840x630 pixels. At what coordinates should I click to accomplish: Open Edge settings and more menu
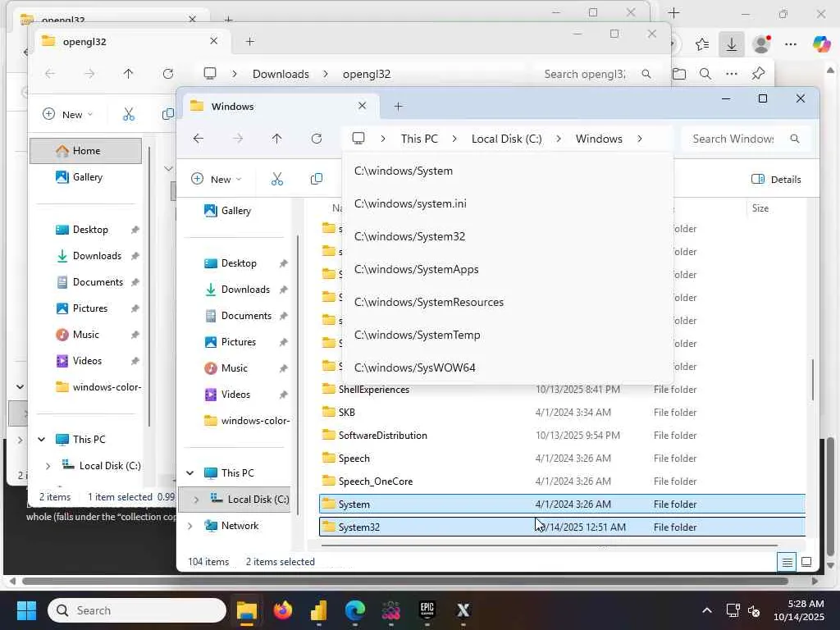point(791,44)
